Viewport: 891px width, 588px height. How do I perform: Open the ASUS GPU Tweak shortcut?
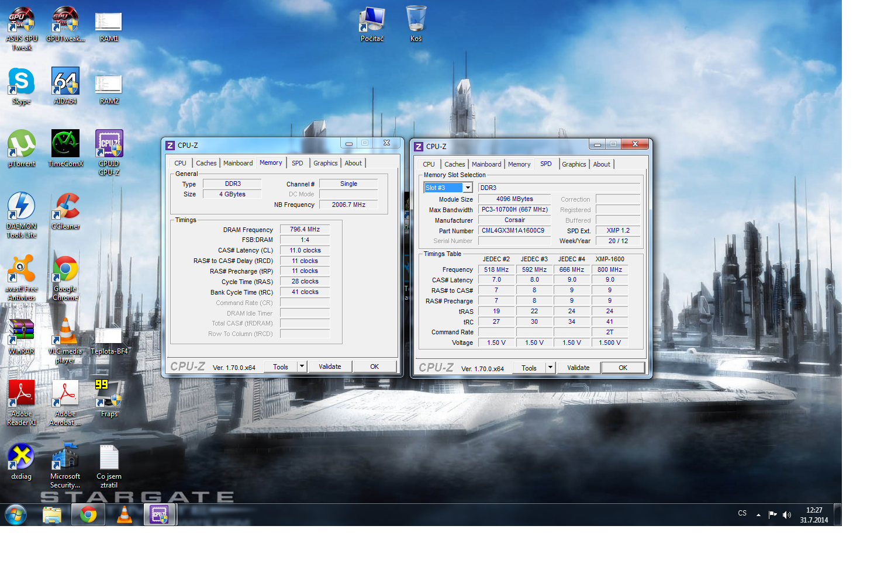[x=22, y=20]
